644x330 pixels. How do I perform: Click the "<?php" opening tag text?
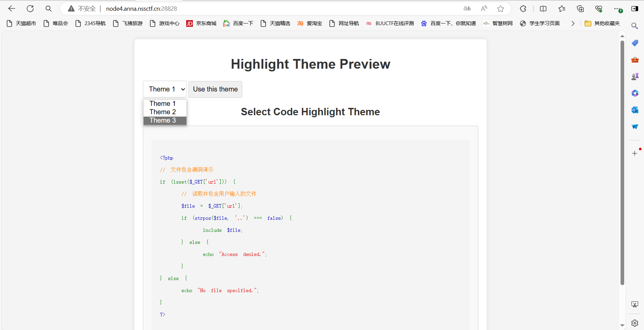167,158
